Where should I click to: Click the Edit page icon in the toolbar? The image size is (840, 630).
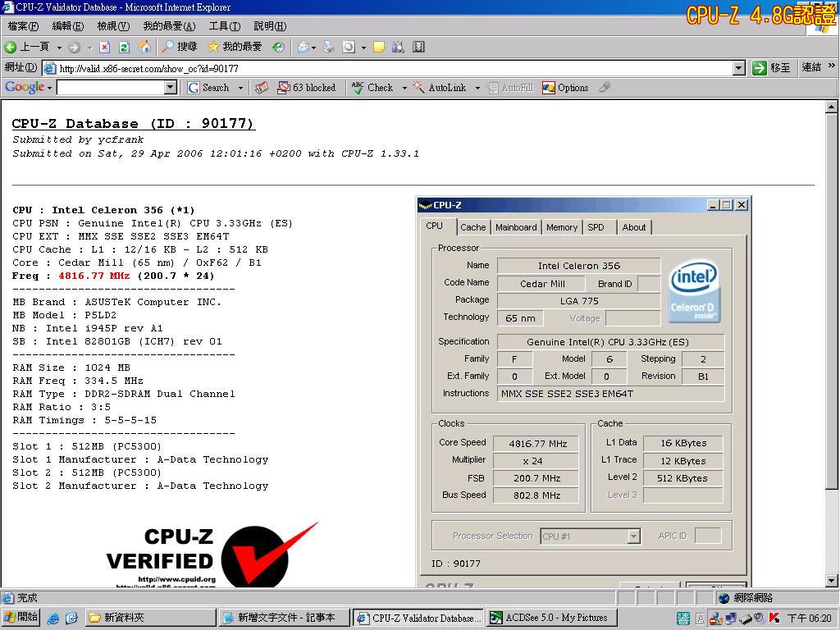tap(349, 47)
